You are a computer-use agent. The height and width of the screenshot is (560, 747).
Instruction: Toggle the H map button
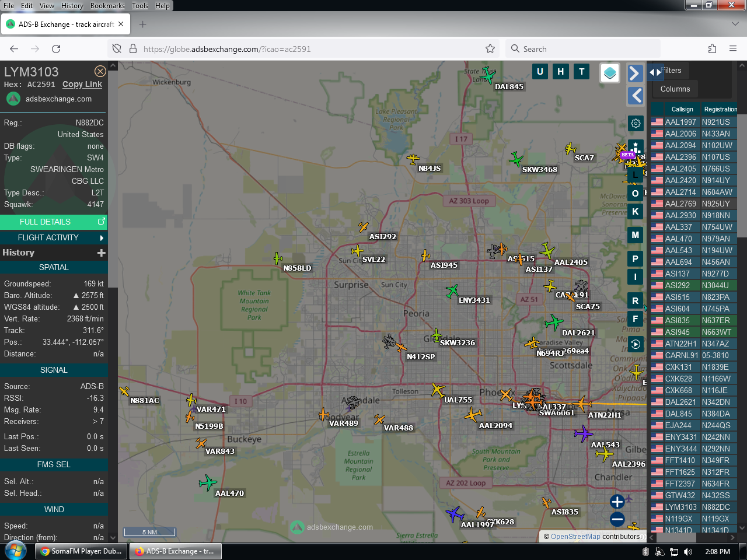point(561,71)
